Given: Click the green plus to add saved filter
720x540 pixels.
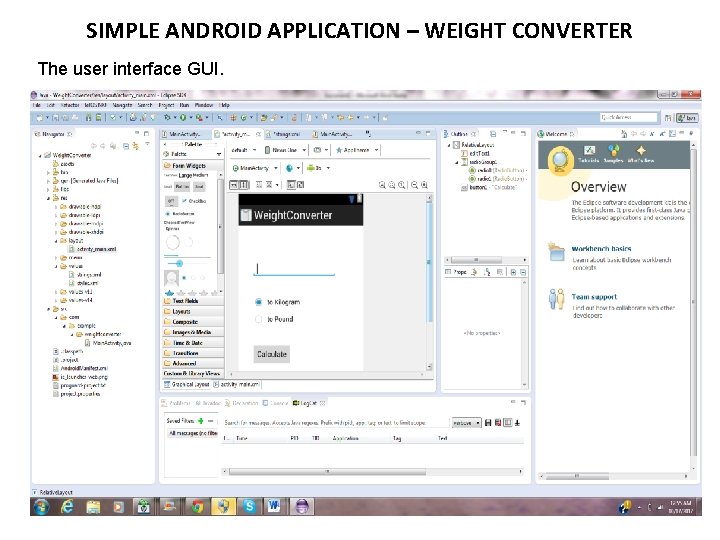Looking at the screenshot, I should click(x=200, y=421).
